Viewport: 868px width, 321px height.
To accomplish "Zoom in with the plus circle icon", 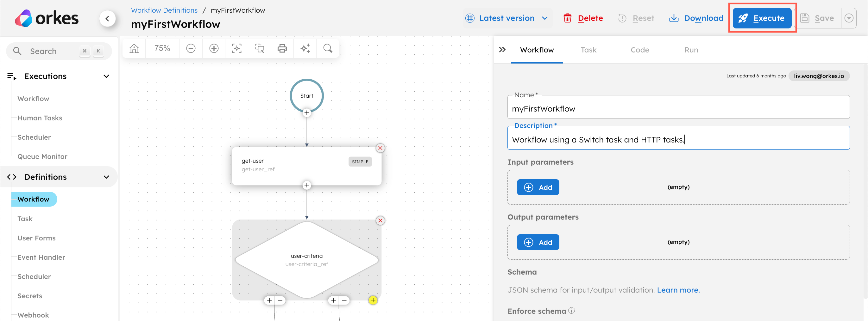I will click(214, 48).
